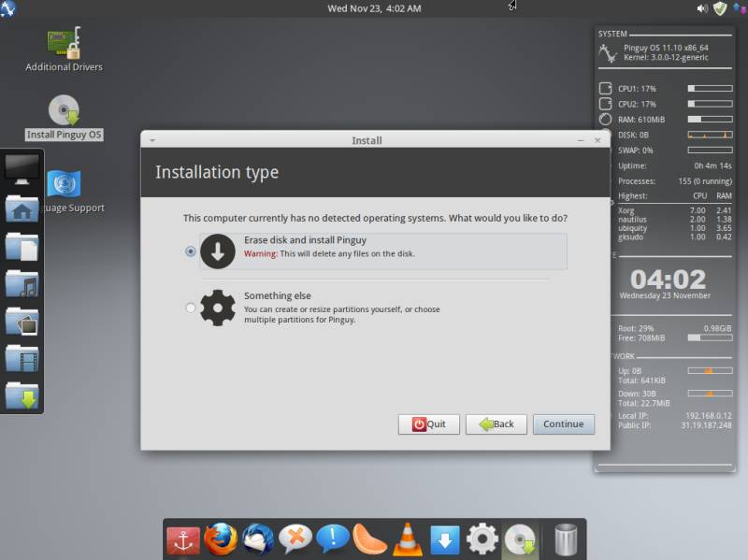Open the Install window menu arrow in the title bar
The height and width of the screenshot is (560, 748).
[152, 140]
